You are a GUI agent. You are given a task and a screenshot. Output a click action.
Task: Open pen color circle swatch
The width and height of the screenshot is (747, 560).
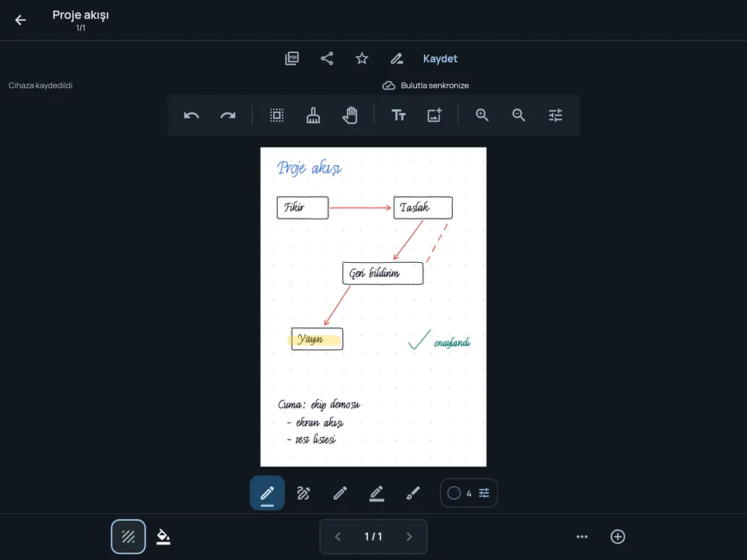tap(454, 493)
